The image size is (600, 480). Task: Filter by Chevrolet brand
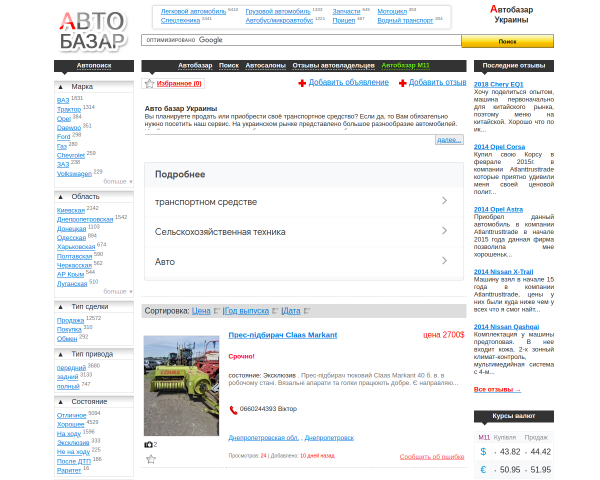(71, 155)
